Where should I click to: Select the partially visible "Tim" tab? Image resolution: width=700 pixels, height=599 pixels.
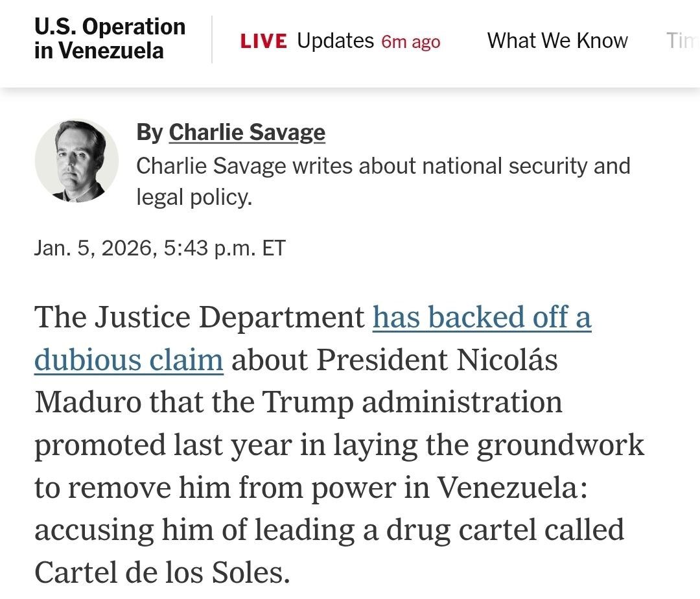click(682, 41)
